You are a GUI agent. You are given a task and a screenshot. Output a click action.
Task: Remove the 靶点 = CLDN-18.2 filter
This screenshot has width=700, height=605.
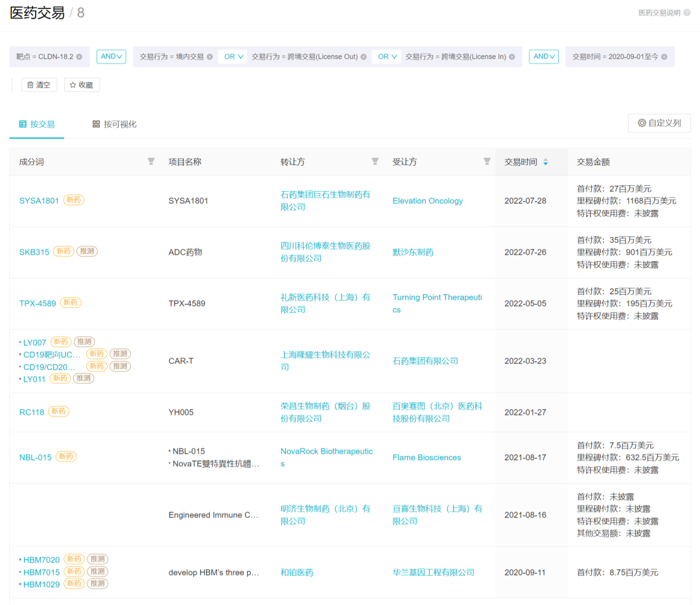[x=79, y=57]
